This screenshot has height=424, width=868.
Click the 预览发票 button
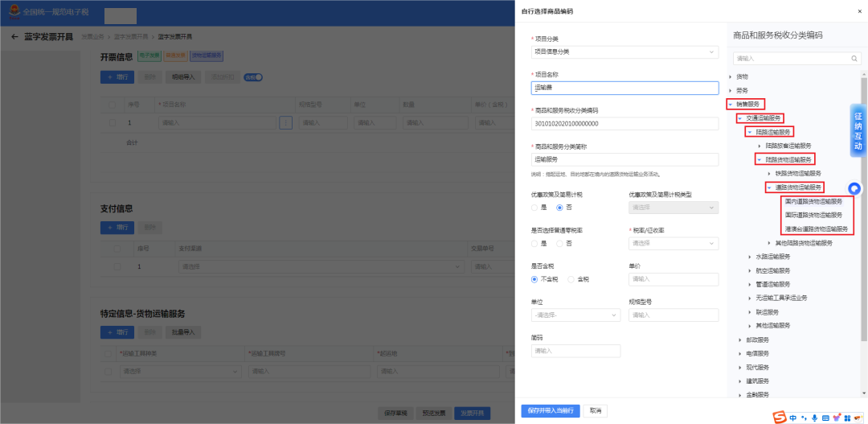click(x=433, y=413)
